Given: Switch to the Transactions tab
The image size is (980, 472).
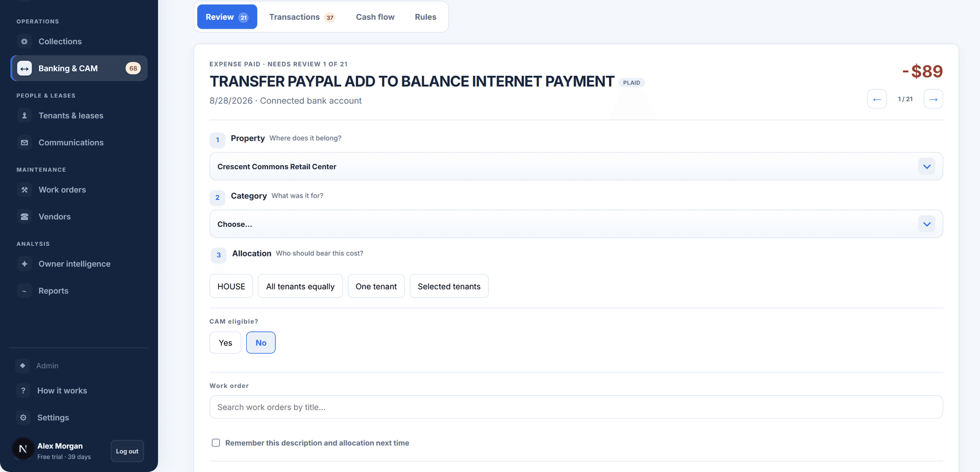Looking at the screenshot, I should coord(302,17).
